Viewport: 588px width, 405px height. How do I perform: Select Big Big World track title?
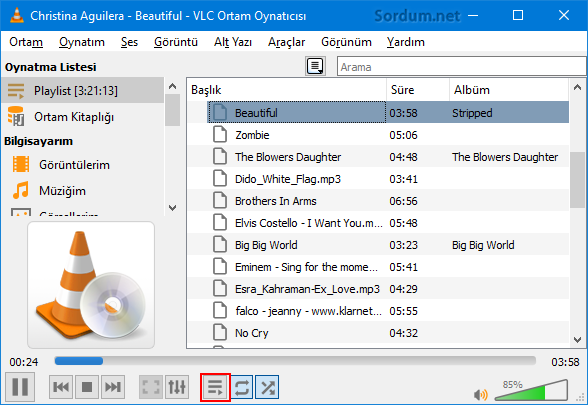266,245
